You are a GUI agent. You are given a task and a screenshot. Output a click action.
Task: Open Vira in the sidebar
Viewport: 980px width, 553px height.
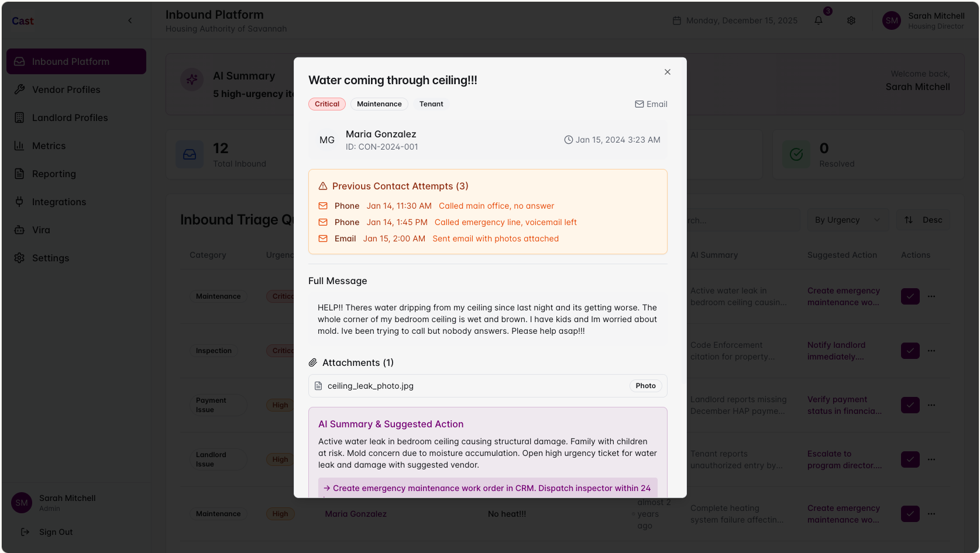(x=76, y=230)
